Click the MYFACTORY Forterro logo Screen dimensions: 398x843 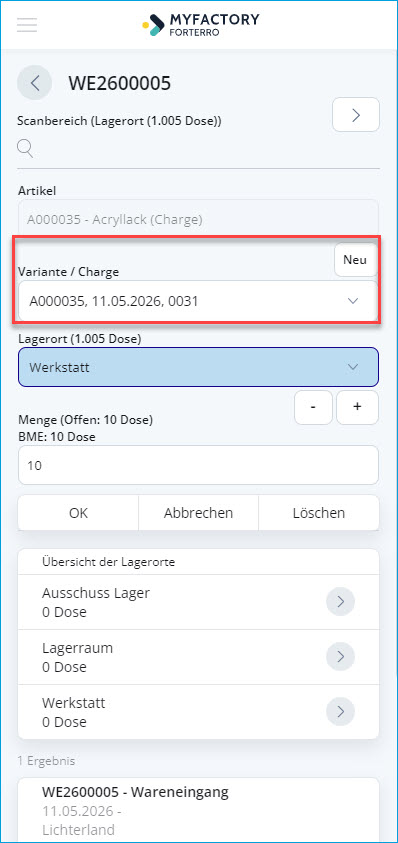(201, 24)
